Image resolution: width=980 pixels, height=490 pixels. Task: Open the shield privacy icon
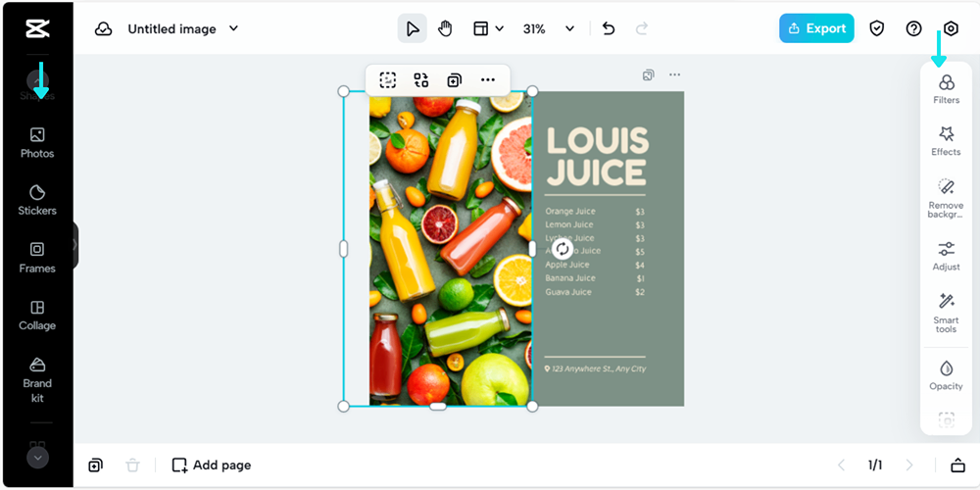coord(877,28)
